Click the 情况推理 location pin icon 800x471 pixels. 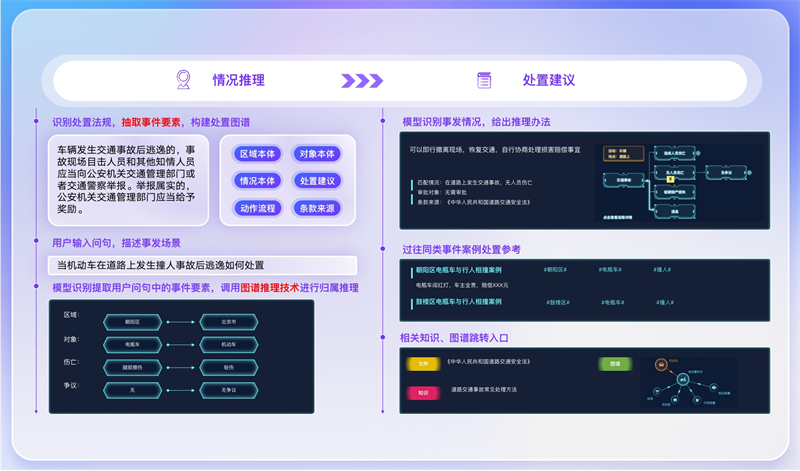[183, 80]
